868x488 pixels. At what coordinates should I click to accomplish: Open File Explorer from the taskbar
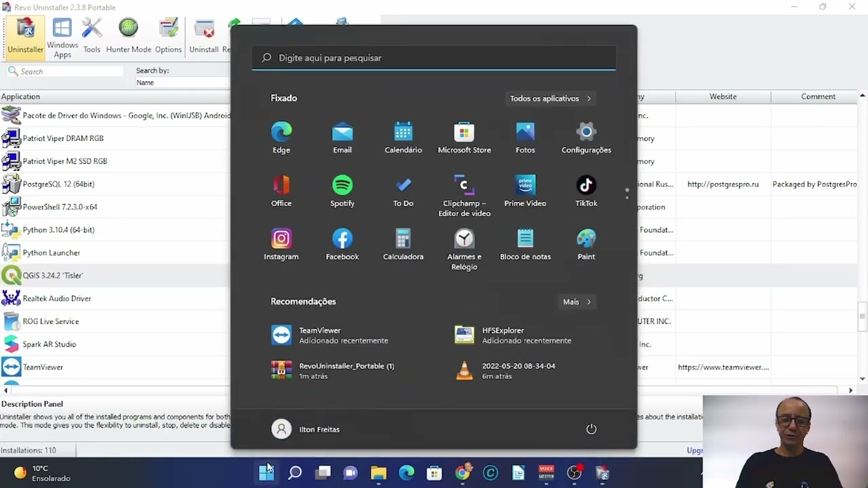[x=378, y=473]
